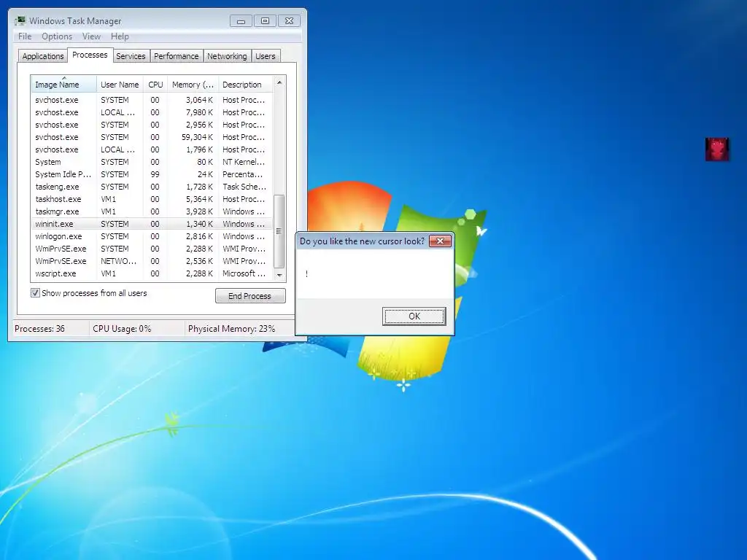747x560 pixels.
Task: Sort by Memory column header
Action: tap(193, 85)
